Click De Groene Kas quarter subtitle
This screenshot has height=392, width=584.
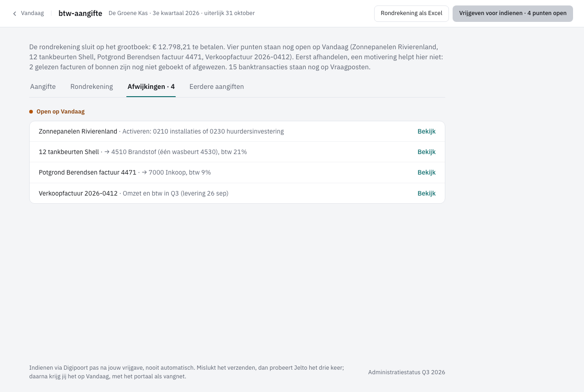[x=182, y=13]
